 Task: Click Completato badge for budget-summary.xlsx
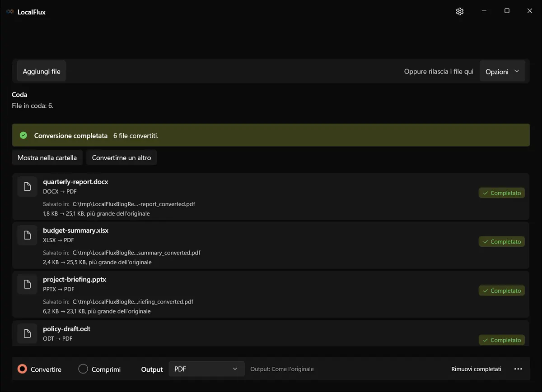(502, 242)
